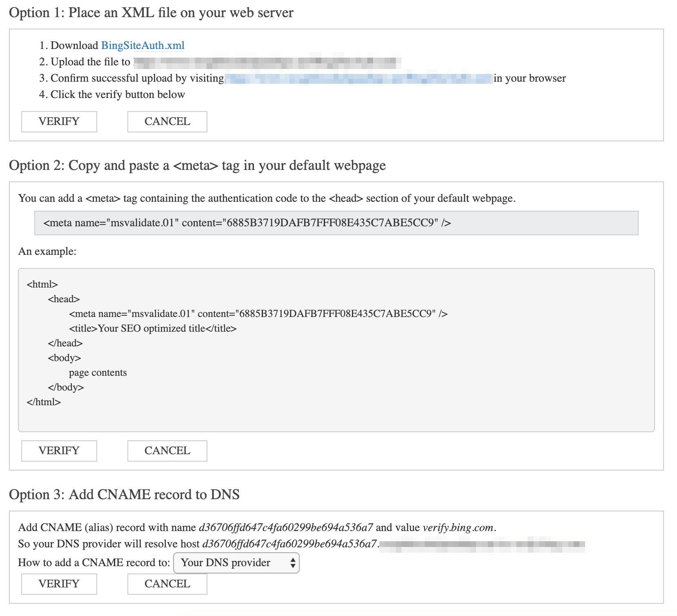Click the meta tag line in the example code
This screenshot has height=616, width=677.
[x=258, y=314]
